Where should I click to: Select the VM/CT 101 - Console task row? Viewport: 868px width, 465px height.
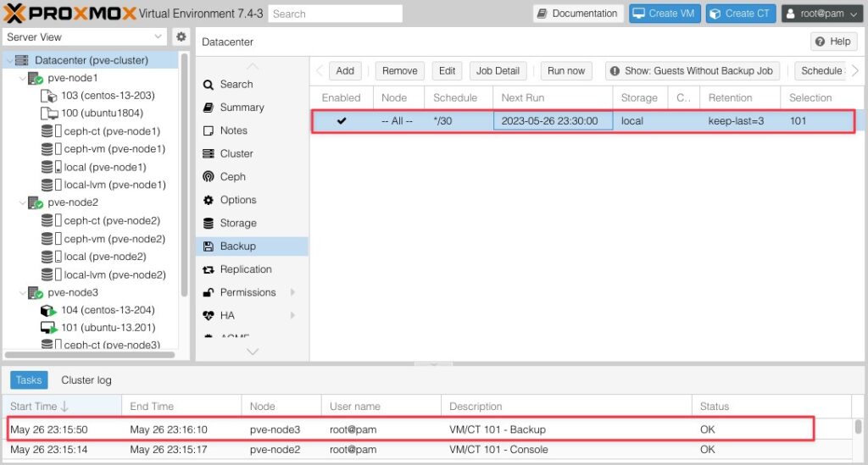pyautogui.click(x=426, y=450)
